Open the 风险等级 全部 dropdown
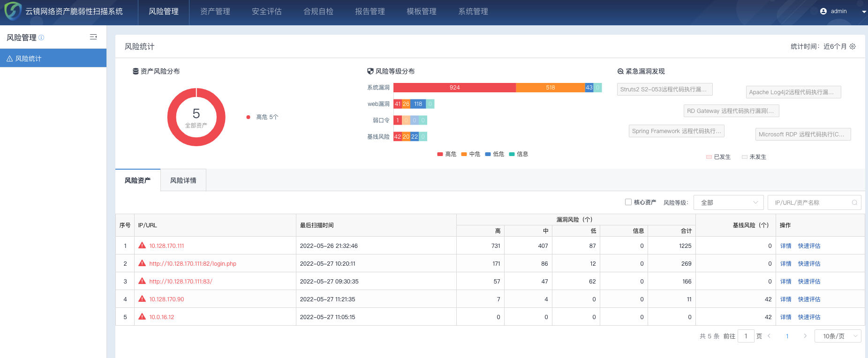Viewport: 868px width, 358px height. tap(728, 202)
